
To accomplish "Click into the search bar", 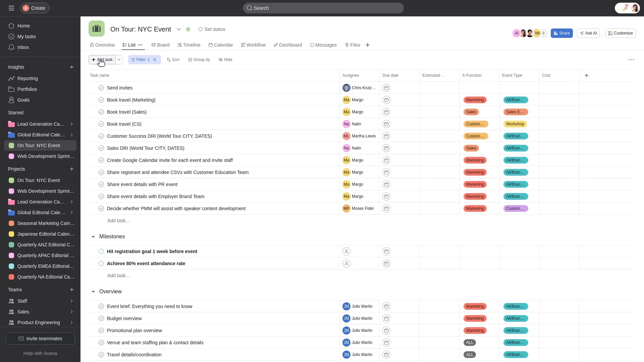I will click(x=323, y=8).
